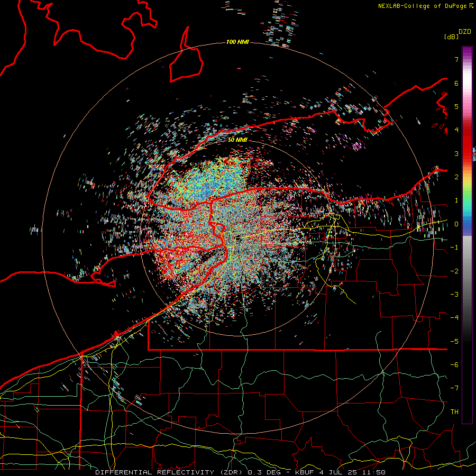Select the -3 value on the color scale

tap(454, 295)
